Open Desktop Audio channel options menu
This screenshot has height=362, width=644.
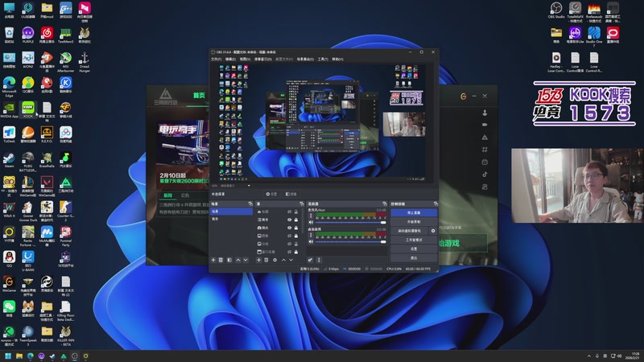pos(311,235)
